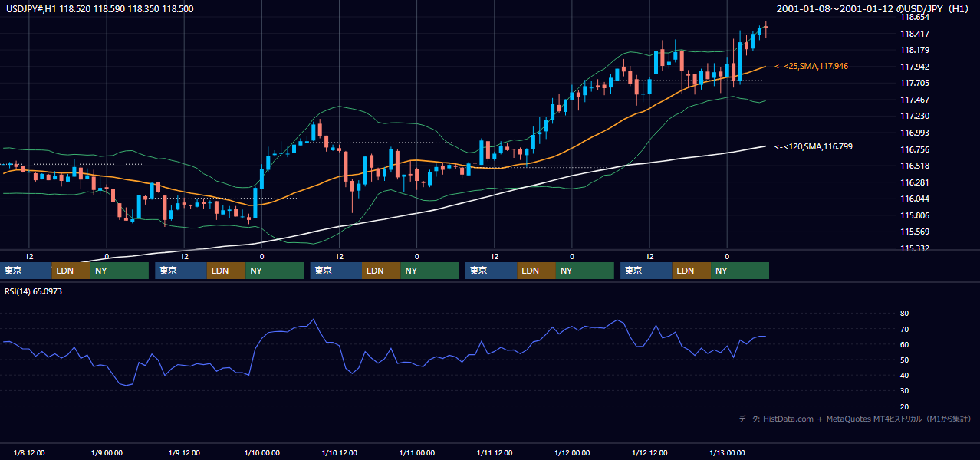Screen dimensions: 980x460
Task: Select the rightmost LDN session block
Action: [692, 271]
